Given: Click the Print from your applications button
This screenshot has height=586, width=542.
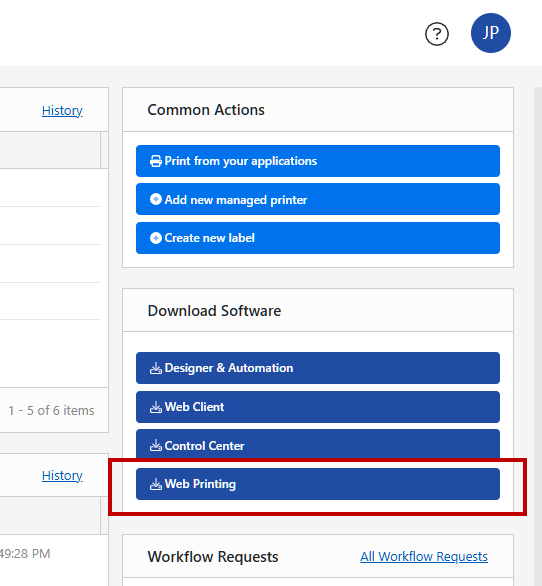Looking at the screenshot, I should click(x=318, y=161).
